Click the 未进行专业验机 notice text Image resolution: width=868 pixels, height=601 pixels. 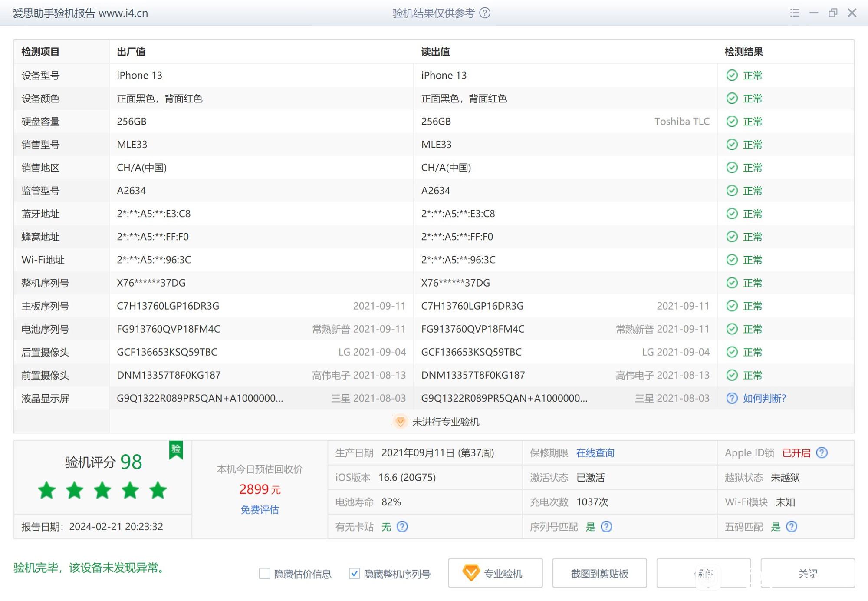(x=446, y=422)
